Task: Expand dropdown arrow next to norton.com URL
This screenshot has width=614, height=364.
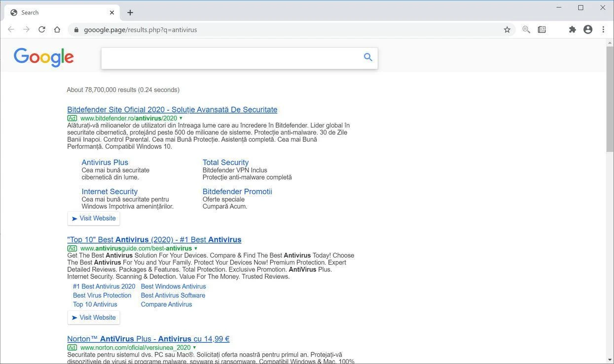Action: pyautogui.click(x=194, y=348)
